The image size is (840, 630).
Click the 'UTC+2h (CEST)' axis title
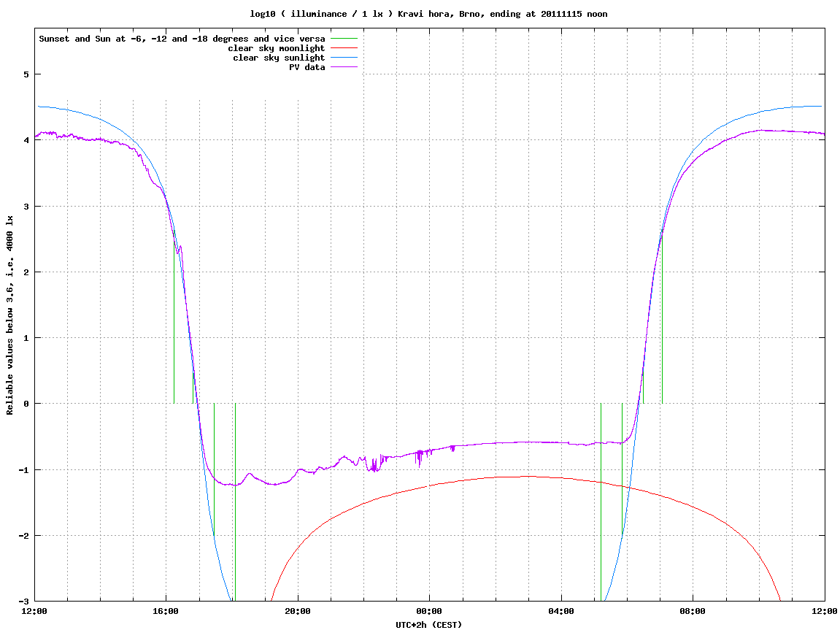(428, 625)
